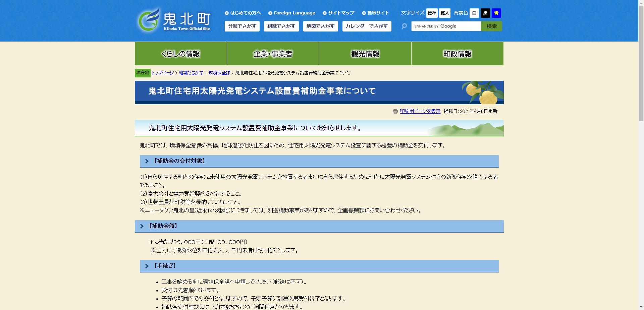Open the 町政情報 navigation tab
Image resolution: width=644 pixels, height=310 pixels.
point(457,53)
